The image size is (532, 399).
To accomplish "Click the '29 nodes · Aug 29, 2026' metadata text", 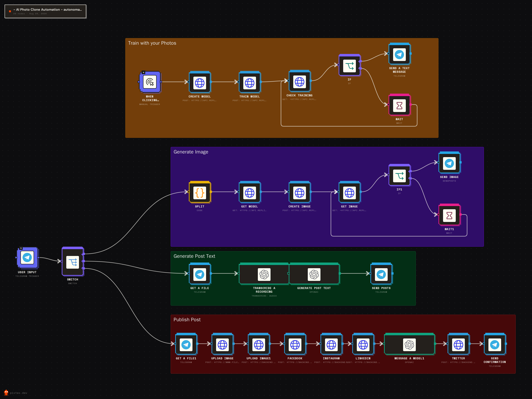I will pyautogui.click(x=30, y=14).
